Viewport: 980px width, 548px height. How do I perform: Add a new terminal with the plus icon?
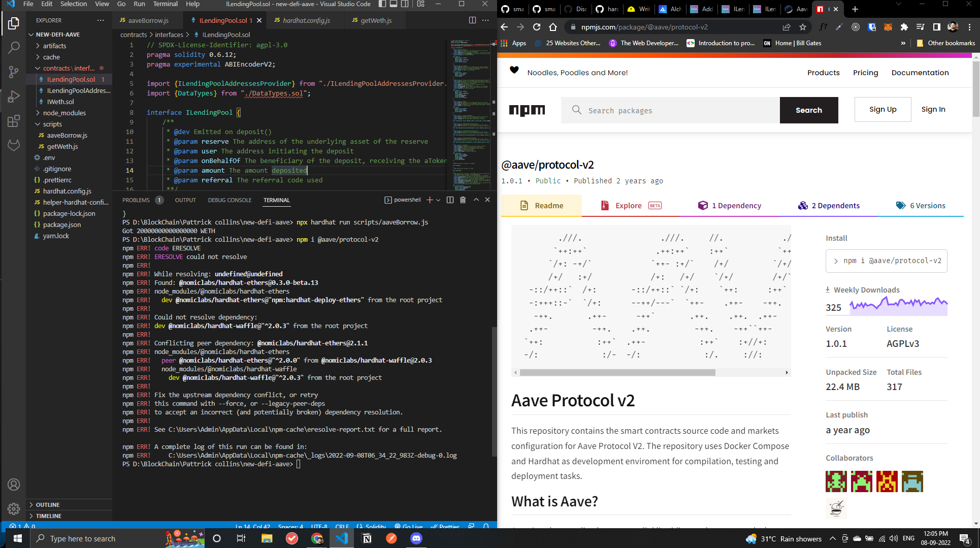tap(430, 200)
